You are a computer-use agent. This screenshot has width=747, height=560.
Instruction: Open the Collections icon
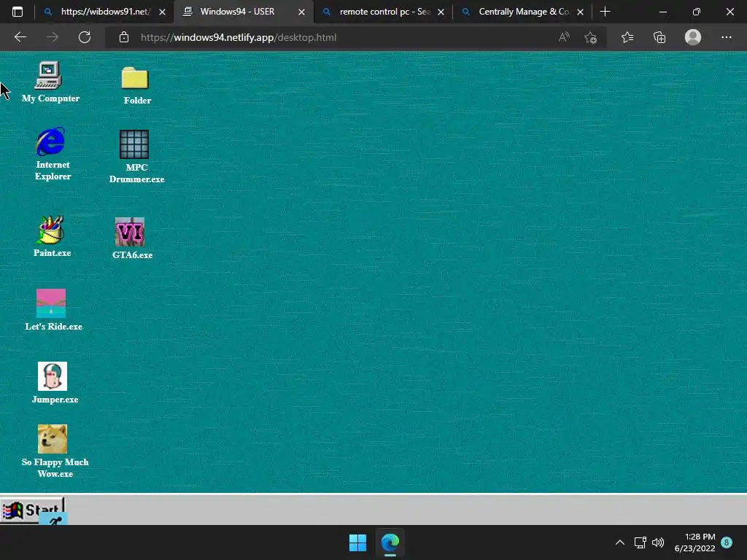coord(659,37)
